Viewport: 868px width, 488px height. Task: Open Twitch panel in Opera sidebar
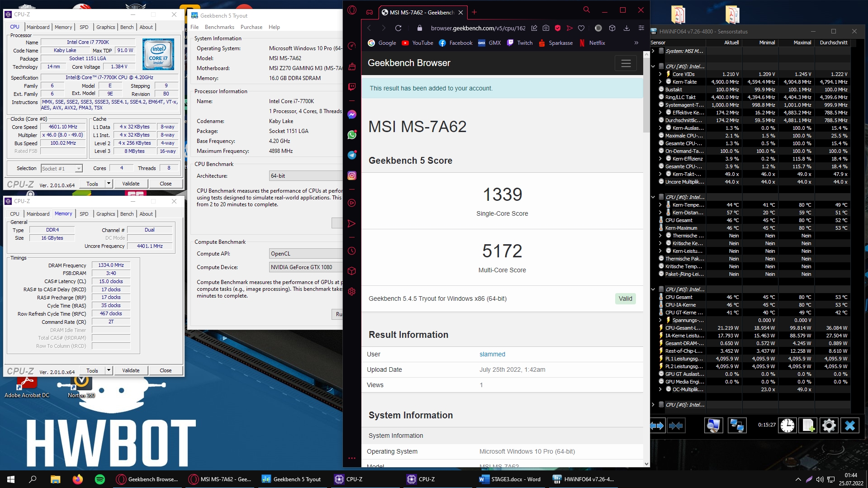[x=352, y=86]
